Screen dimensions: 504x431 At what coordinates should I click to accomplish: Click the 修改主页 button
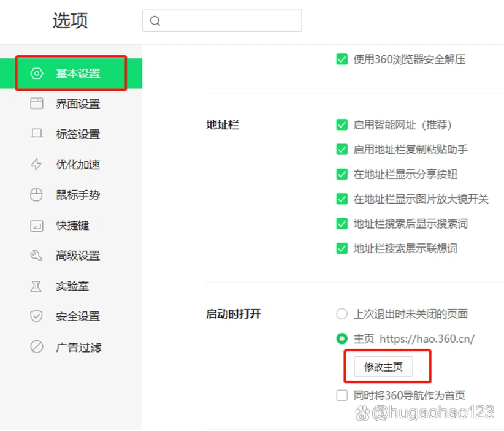[x=383, y=366]
